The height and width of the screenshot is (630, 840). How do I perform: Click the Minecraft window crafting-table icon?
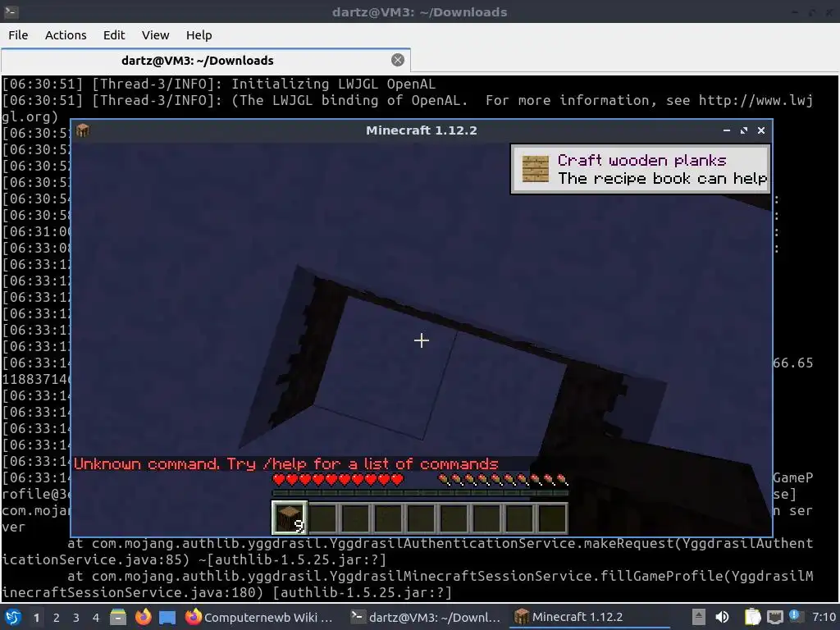tap(83, 130)
